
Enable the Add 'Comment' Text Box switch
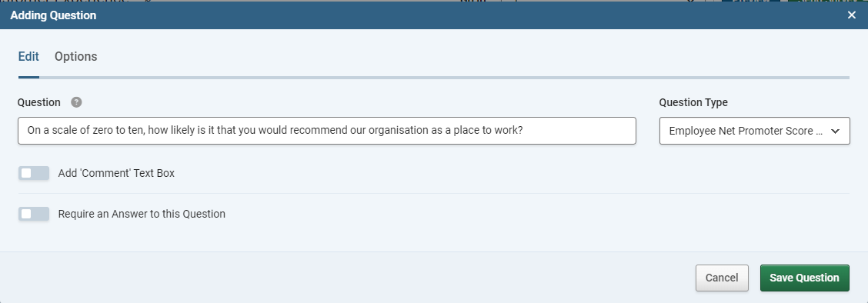34,173
